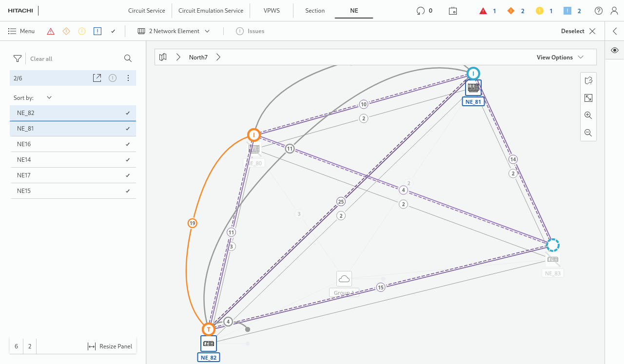Click the zoom in map control
This screenshot has width=624, height=364.
(588, 115)
